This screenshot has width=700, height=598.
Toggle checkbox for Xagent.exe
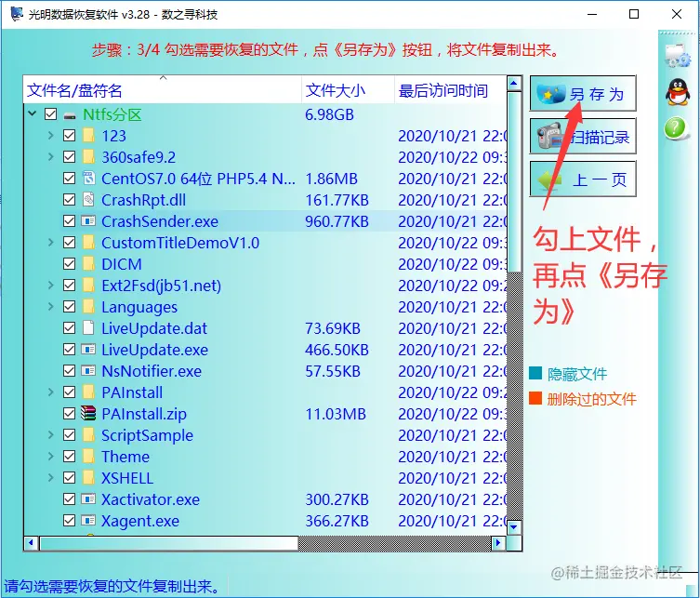pos(69,521)
